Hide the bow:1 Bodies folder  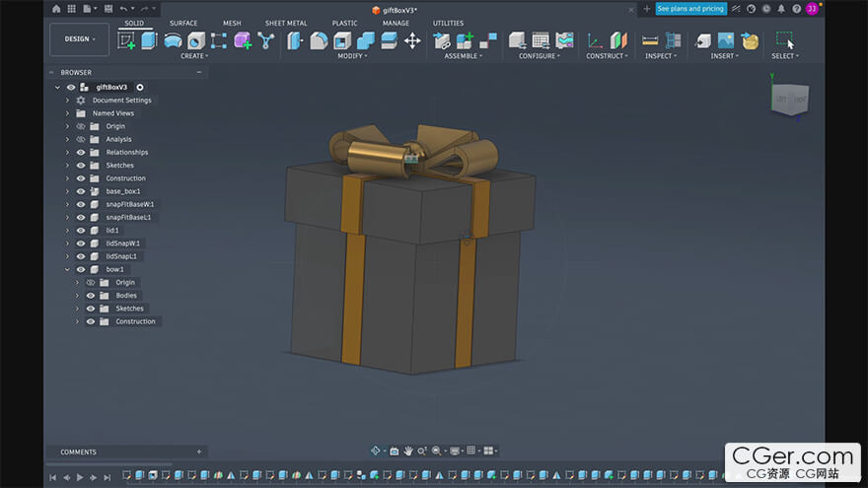(91, 296)
